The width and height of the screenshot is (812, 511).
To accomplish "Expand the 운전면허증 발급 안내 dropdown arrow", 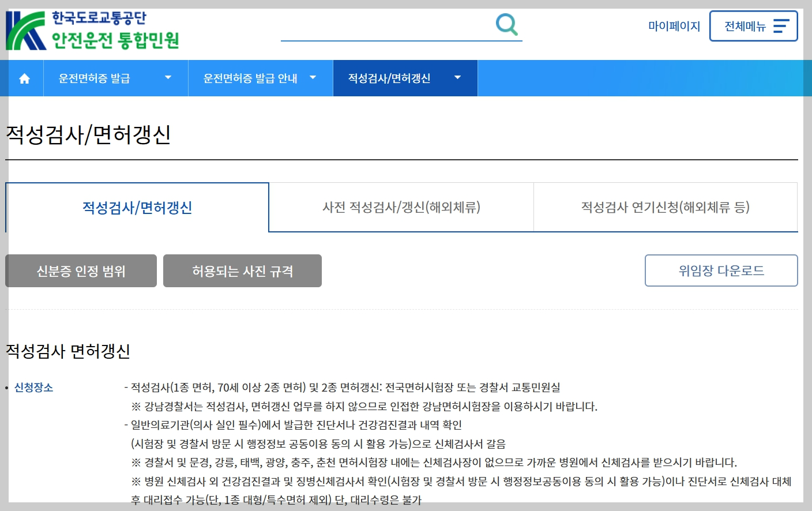I will [313, 77].
